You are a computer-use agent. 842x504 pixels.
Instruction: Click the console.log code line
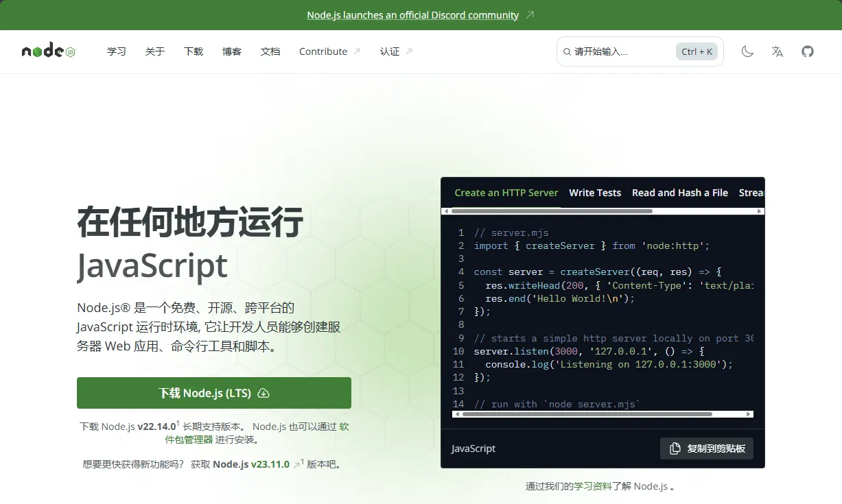pyautogui.click(x=609, y=364)
